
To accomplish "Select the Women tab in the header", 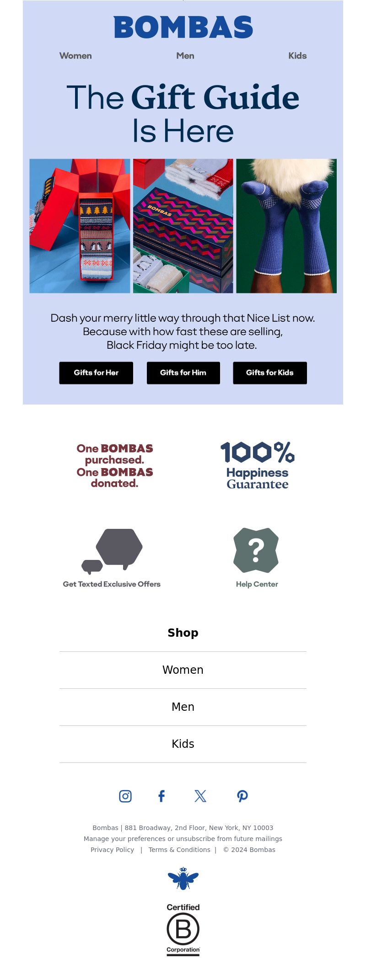I will pyautogui.click(x=75, y=56).
